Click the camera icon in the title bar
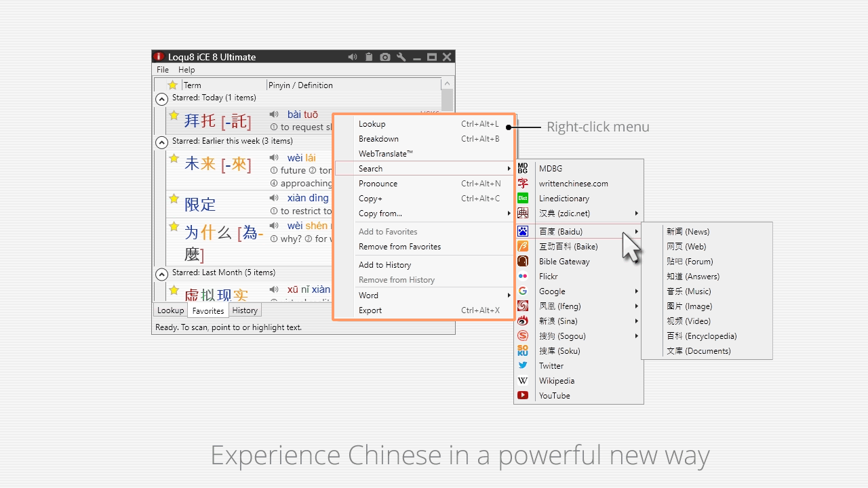 [385, 57]
